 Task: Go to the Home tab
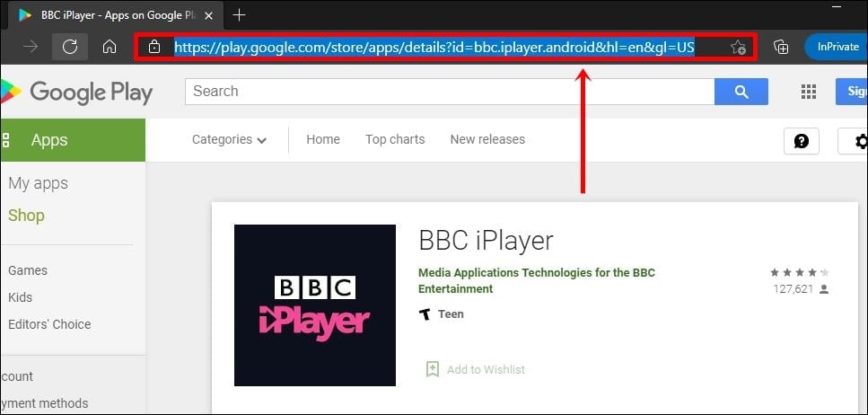[323, 139]
